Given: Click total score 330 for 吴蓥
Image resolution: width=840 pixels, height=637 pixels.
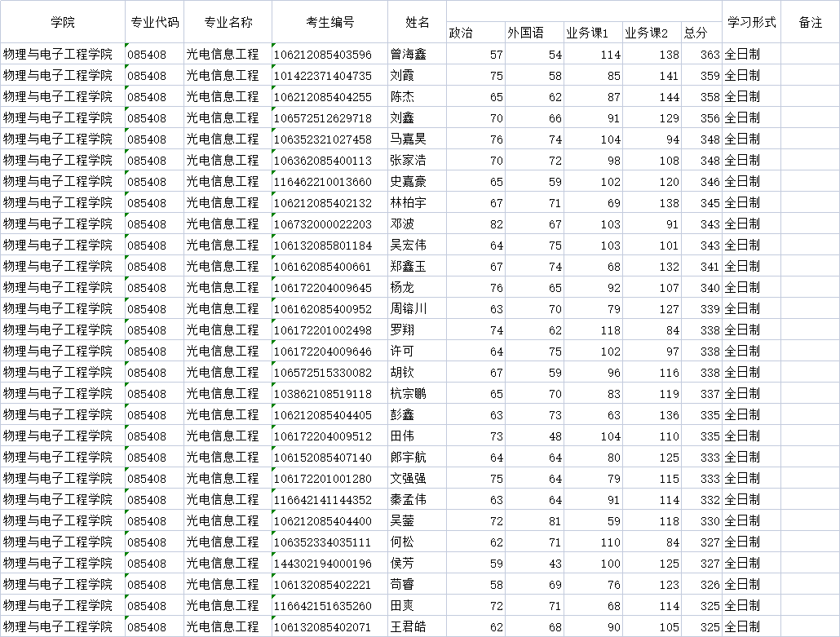Looking at the screenshot, I should point(702,520).
